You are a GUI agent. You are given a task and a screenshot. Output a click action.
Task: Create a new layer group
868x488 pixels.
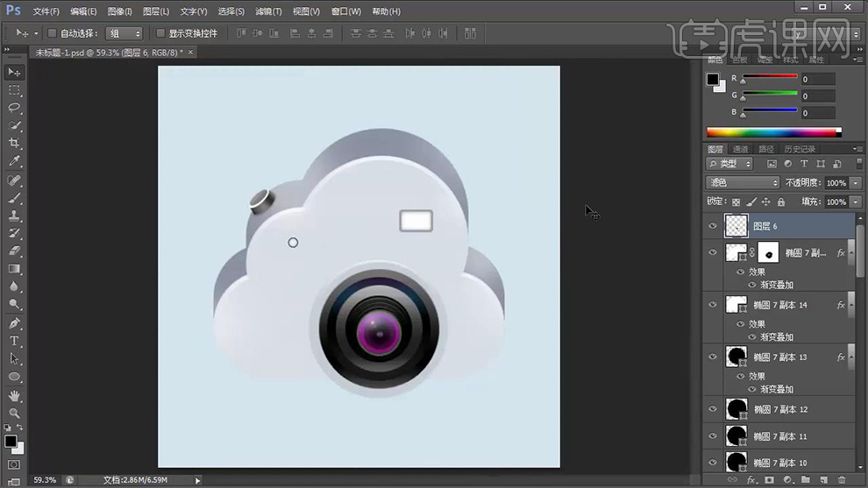tap(806, 480)
